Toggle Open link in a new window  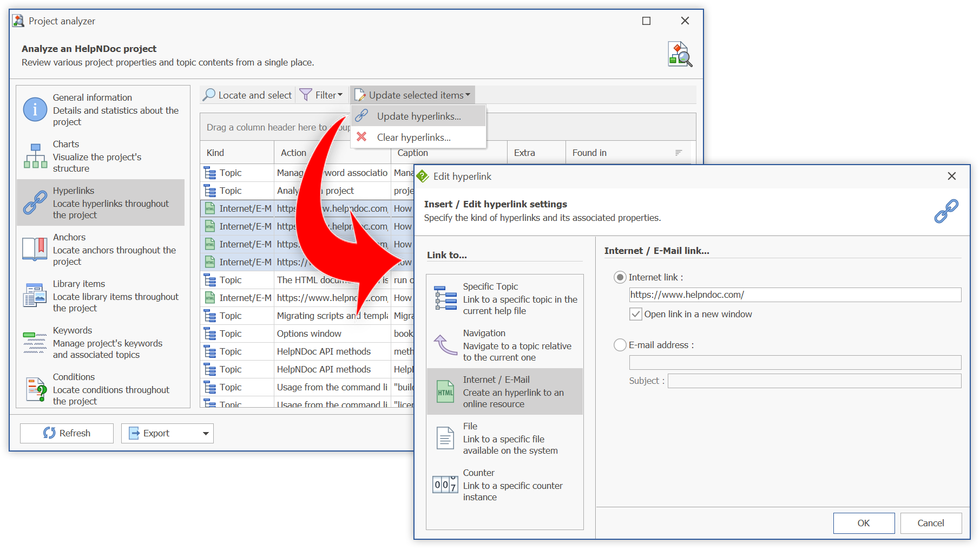coord(636,314)
